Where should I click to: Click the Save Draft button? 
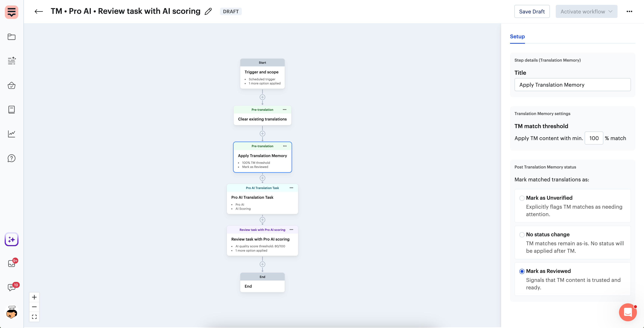click(532, 12)
